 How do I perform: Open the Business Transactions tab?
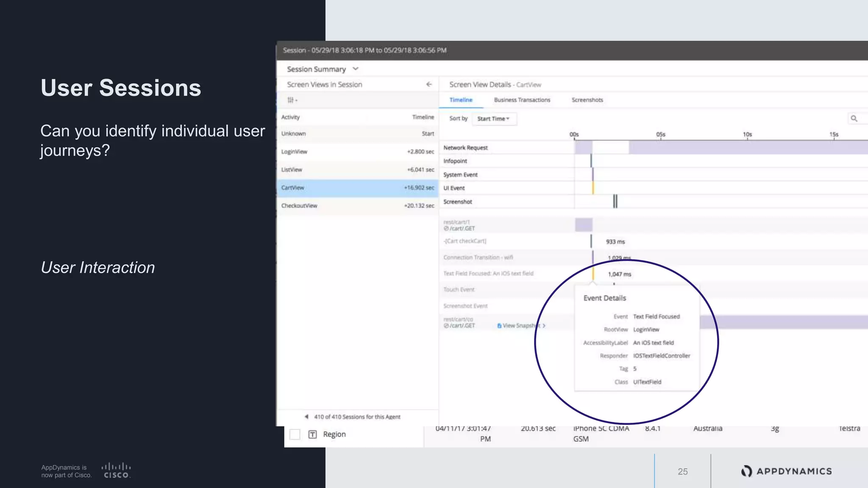pos(522,100)
